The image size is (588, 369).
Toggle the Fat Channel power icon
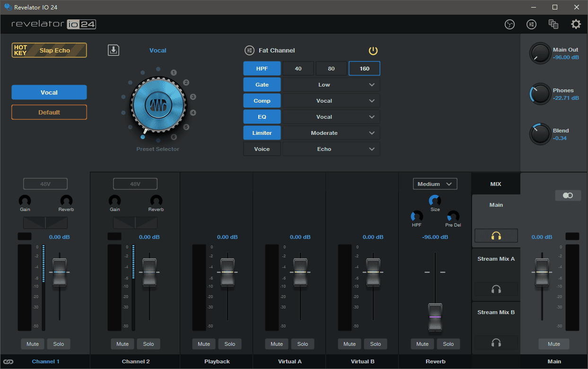[x=373, y=51]
